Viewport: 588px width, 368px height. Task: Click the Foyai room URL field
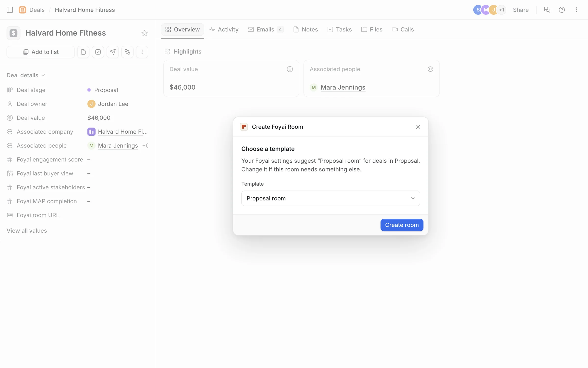click(77, 215)
